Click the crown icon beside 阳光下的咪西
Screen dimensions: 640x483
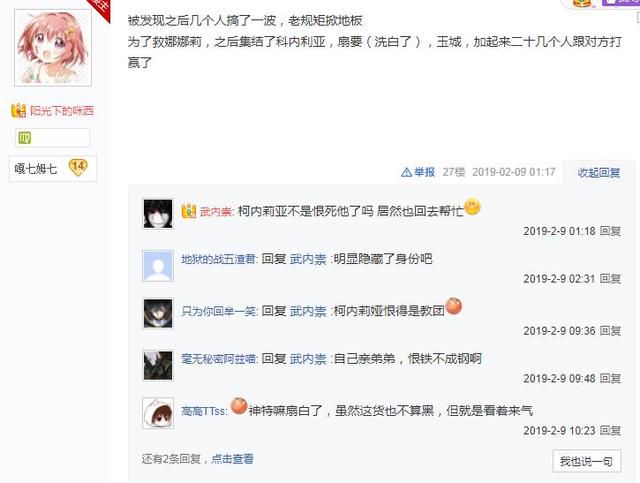click(x=19, y=111)
